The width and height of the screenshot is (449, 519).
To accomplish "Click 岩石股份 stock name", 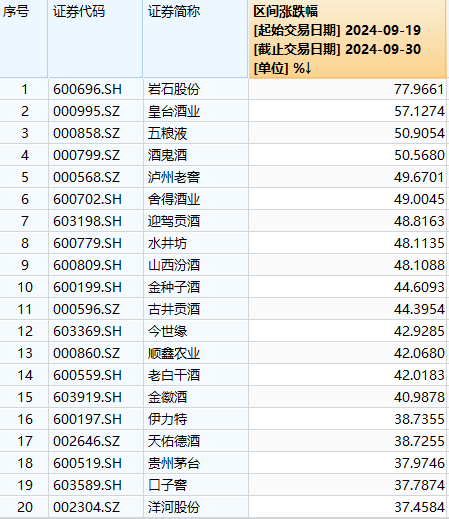I will point(174,89).
